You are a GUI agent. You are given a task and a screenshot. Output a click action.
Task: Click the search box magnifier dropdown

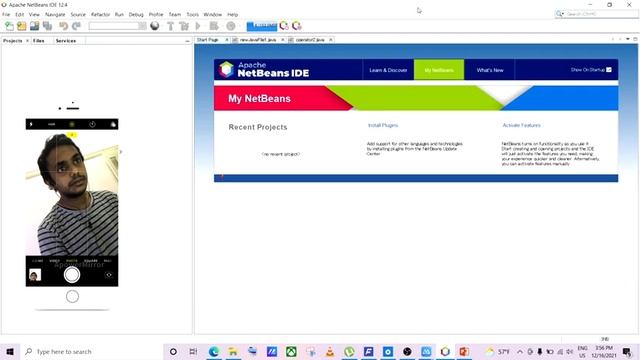tap(560, 14)
